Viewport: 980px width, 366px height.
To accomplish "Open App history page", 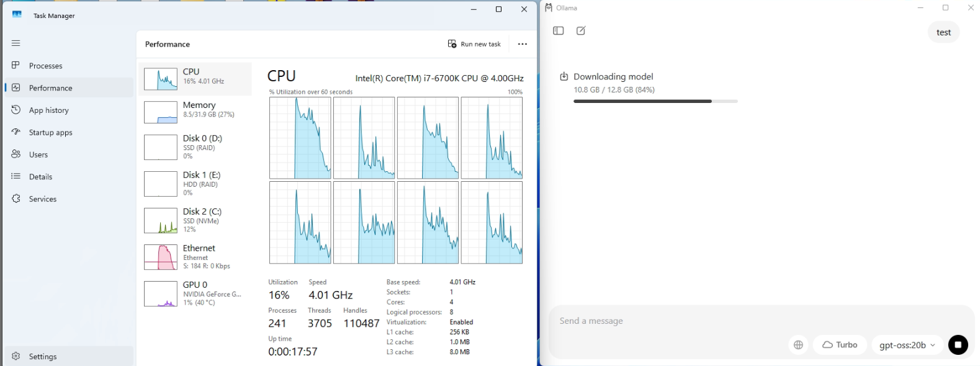I will (x=68, y=110).
